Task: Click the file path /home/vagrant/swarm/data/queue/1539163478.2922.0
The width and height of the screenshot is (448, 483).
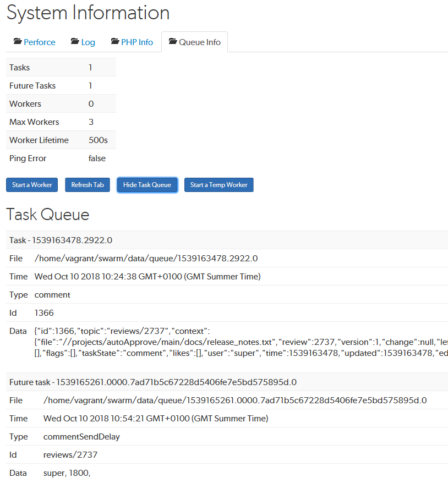Action: pyautogui.click(x=146, y=258)
